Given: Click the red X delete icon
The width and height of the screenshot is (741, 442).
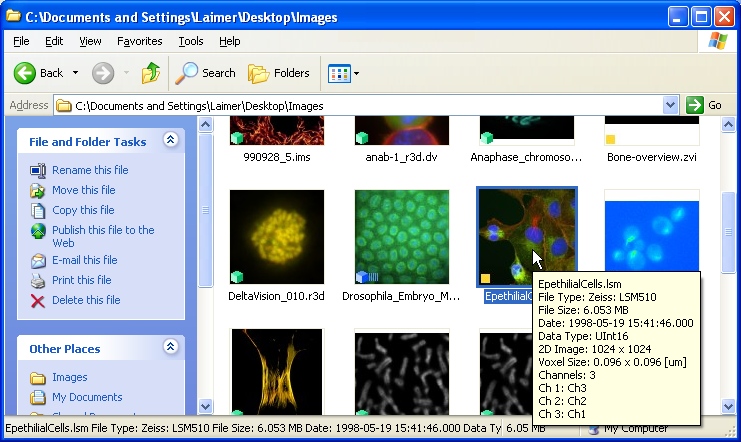Looking at the screenshot, I should click(x=38, y=301).
